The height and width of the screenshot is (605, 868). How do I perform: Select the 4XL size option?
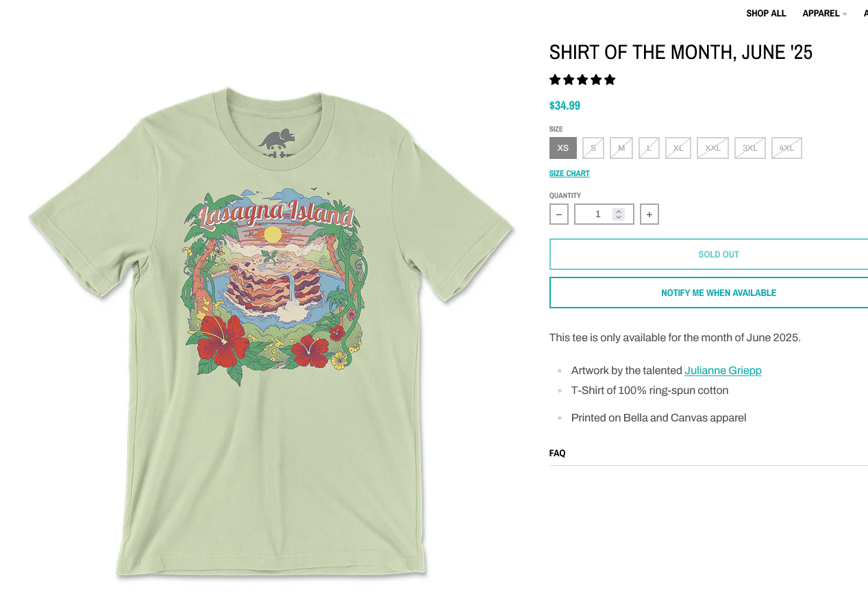pyautogui.click(x=786, y=148)
